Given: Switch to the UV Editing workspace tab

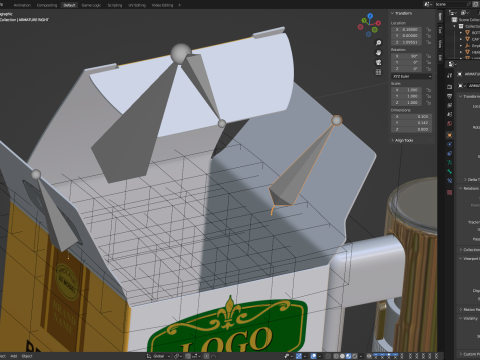Looking at the screenshot, I should 137,5.
